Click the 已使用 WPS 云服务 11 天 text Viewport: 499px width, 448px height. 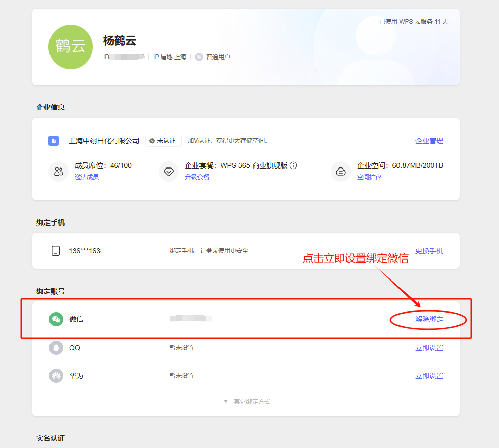414,21
